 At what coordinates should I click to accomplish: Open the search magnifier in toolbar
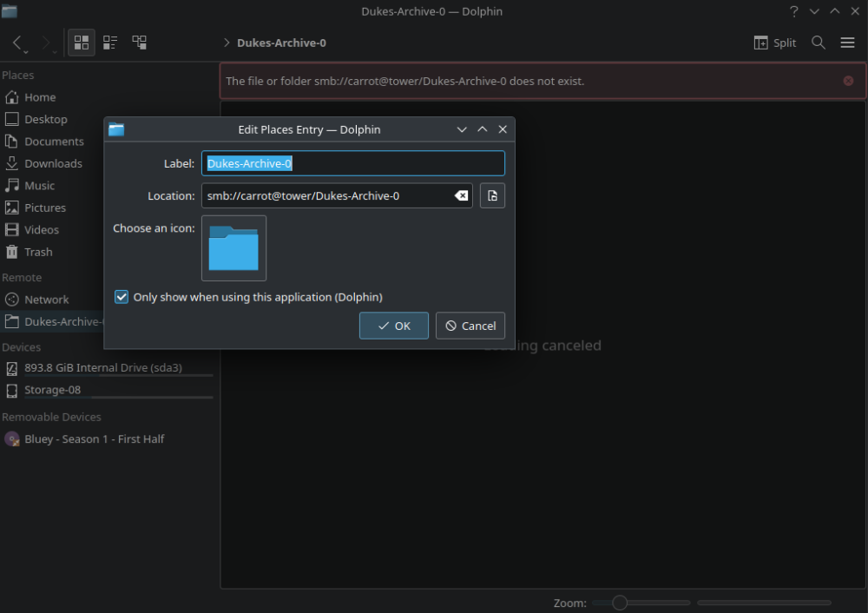click(819, 43)
